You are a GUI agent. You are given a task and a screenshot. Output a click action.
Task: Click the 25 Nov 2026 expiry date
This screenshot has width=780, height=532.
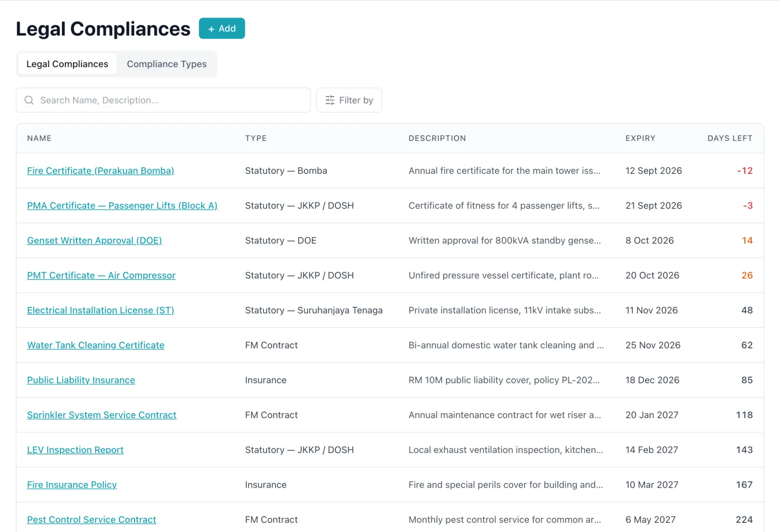coord(653,345)
